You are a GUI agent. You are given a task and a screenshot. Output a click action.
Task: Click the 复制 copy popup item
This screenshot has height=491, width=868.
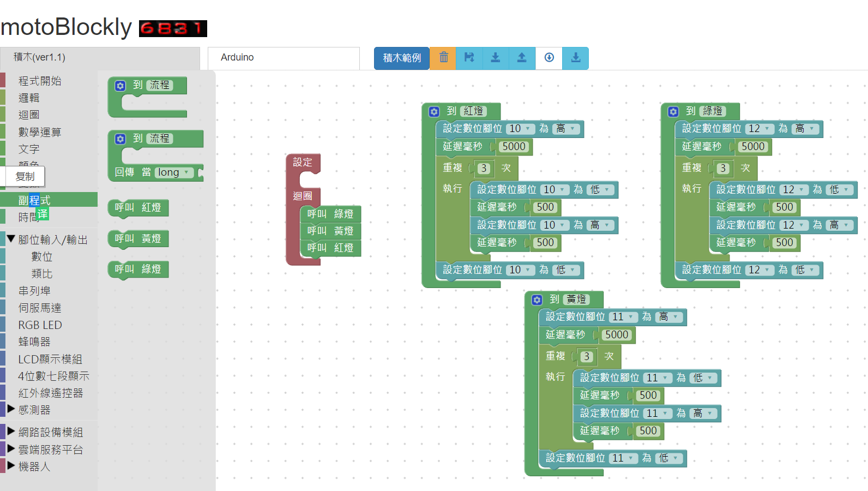point(25,176)
